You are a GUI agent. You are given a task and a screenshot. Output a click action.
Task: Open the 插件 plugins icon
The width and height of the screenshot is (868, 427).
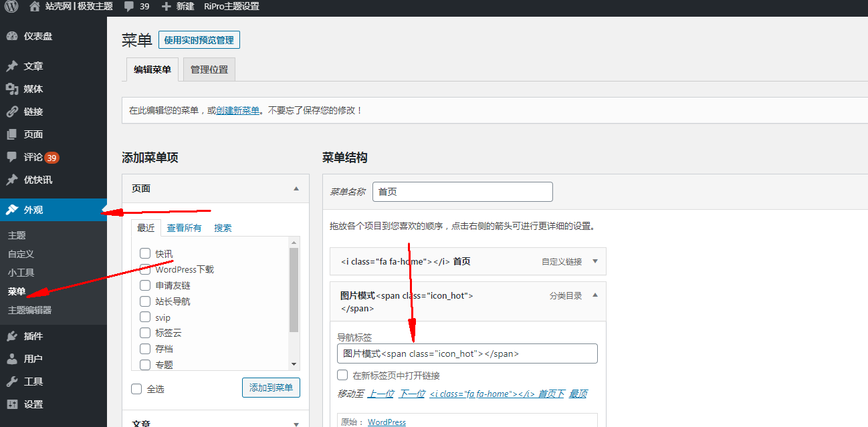pyautogui.click(x=12, y=336)
